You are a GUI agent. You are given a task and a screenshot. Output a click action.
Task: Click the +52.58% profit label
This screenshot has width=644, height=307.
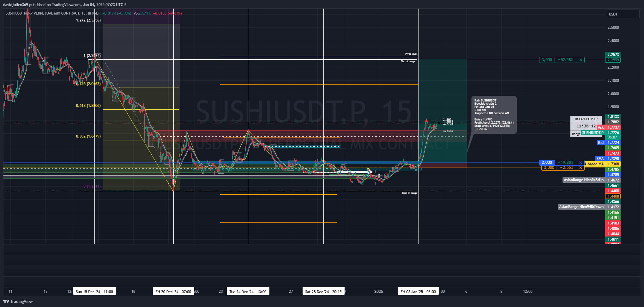tap(566, 60)
